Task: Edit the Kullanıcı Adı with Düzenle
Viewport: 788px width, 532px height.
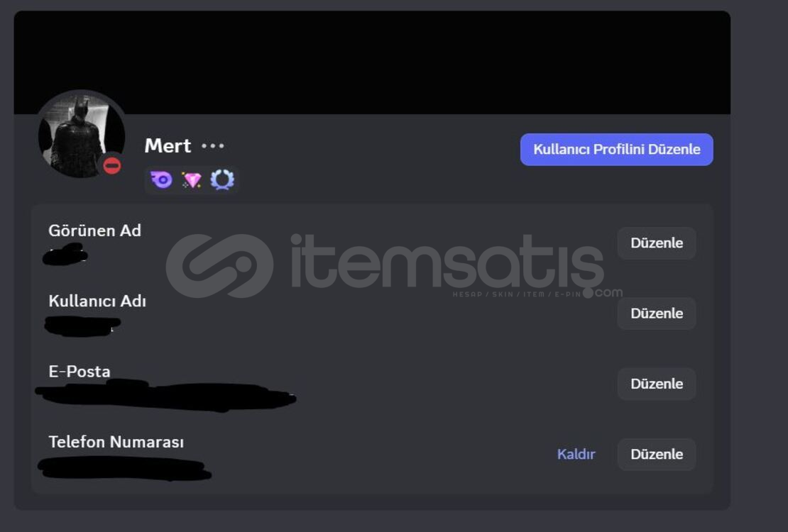Action: [x=657, y=314]
